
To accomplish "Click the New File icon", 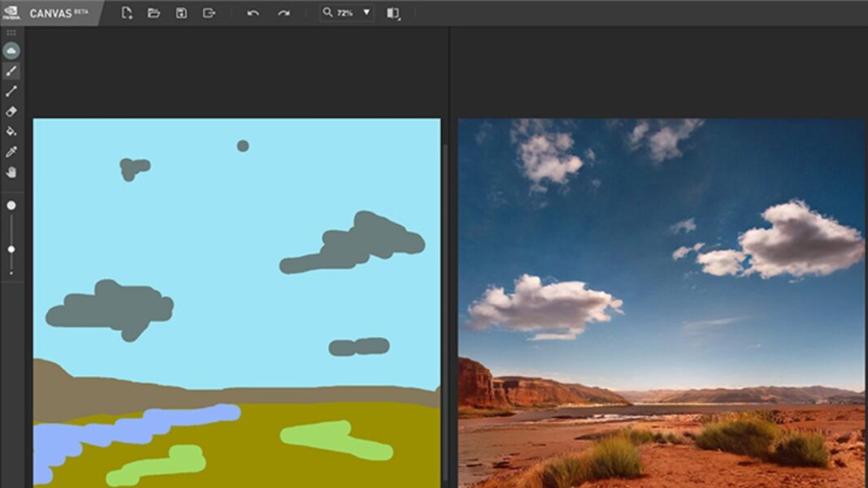I will (127, 13).
